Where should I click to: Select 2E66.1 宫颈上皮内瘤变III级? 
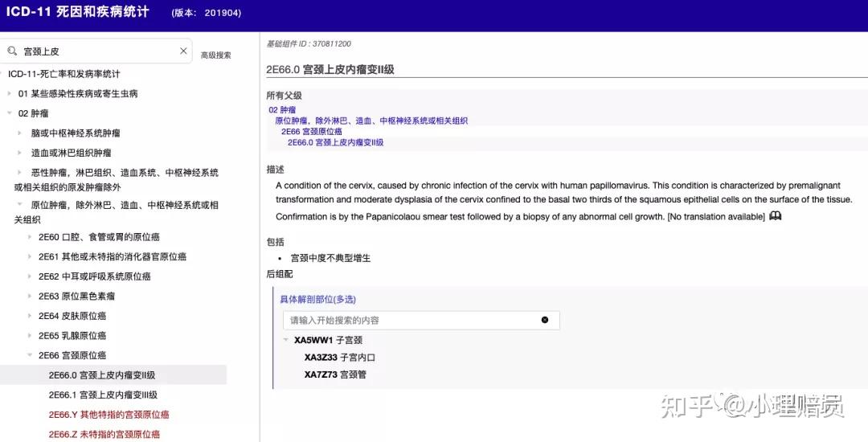103,395
